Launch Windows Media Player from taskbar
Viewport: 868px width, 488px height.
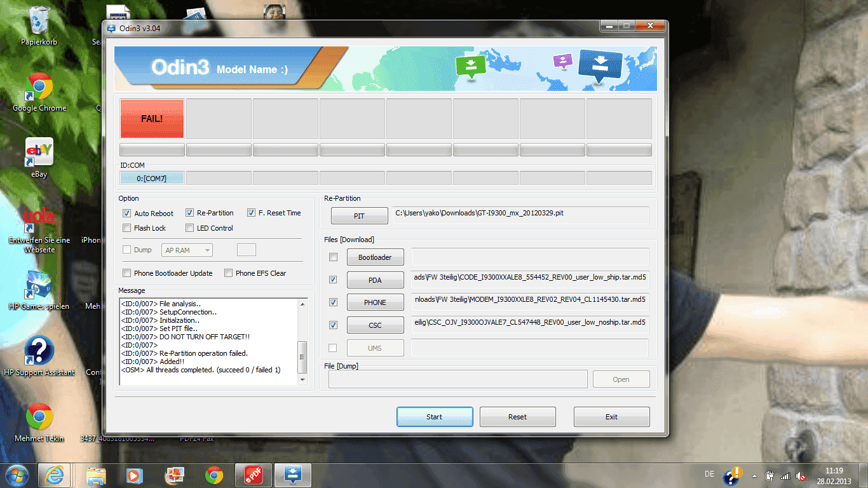tap(134, 475)
